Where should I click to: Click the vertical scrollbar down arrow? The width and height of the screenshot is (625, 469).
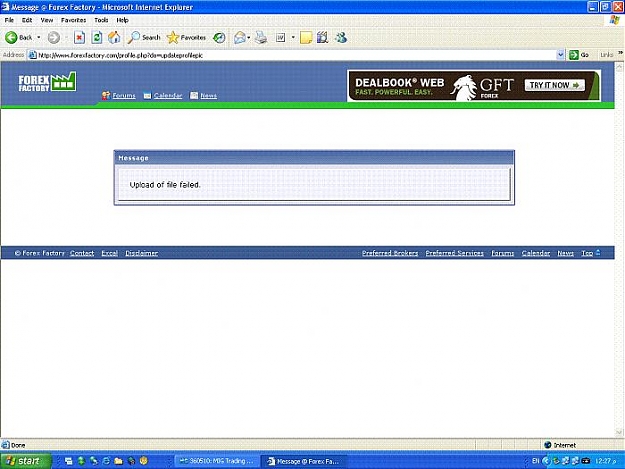tap(619, 432)
